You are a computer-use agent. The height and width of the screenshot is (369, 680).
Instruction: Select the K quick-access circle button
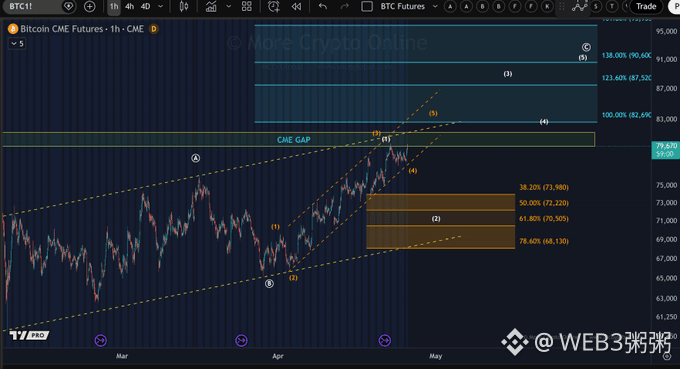point(547,7)
